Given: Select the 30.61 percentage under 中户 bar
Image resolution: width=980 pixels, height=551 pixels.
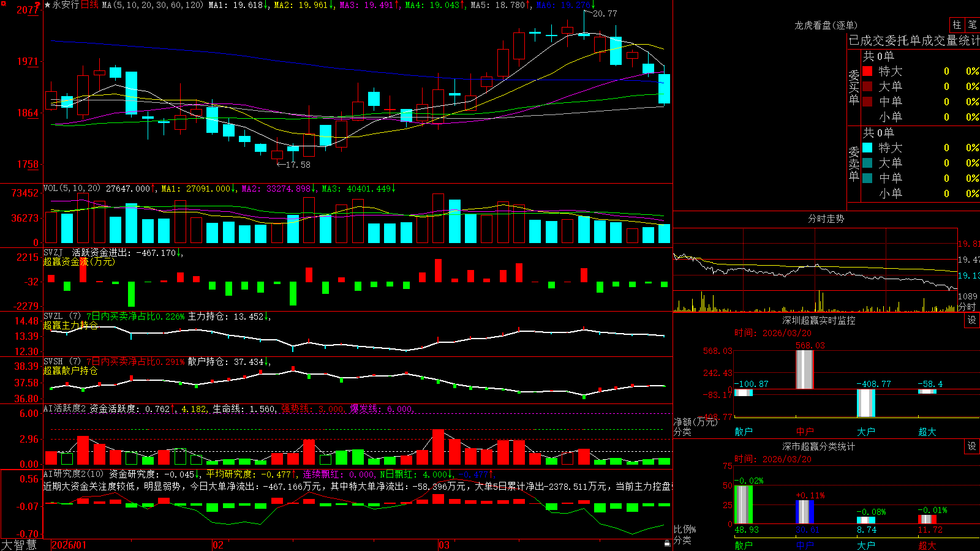Looking at the screenshot, I should [808, 530].
